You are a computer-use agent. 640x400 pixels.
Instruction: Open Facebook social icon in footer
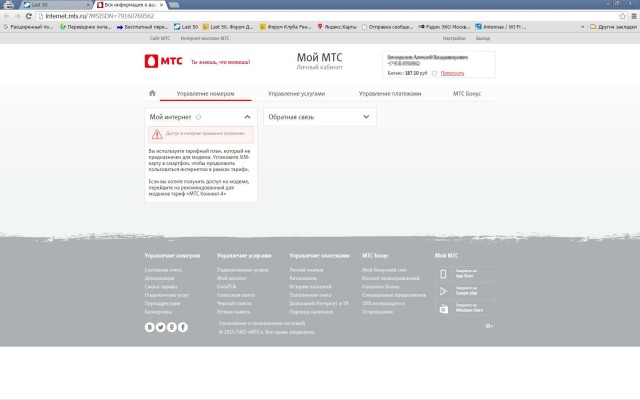[x=183, y=327]
